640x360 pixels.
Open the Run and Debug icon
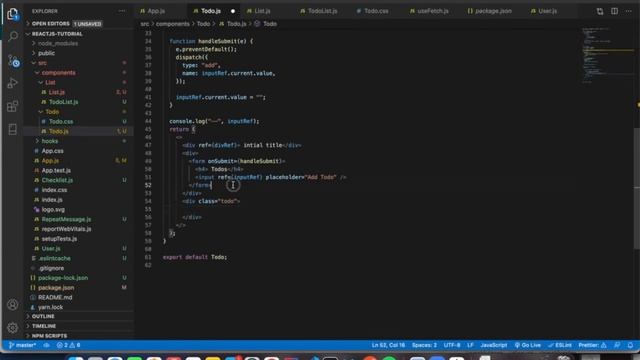(13, 83)
